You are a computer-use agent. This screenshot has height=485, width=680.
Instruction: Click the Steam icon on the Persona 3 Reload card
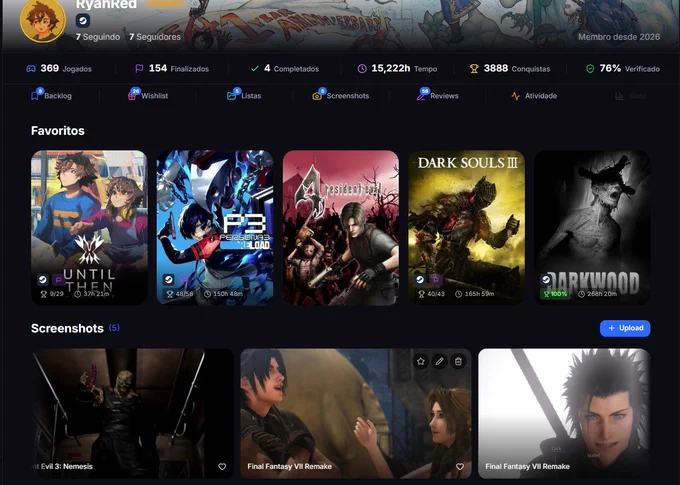[x=169, y=280]
